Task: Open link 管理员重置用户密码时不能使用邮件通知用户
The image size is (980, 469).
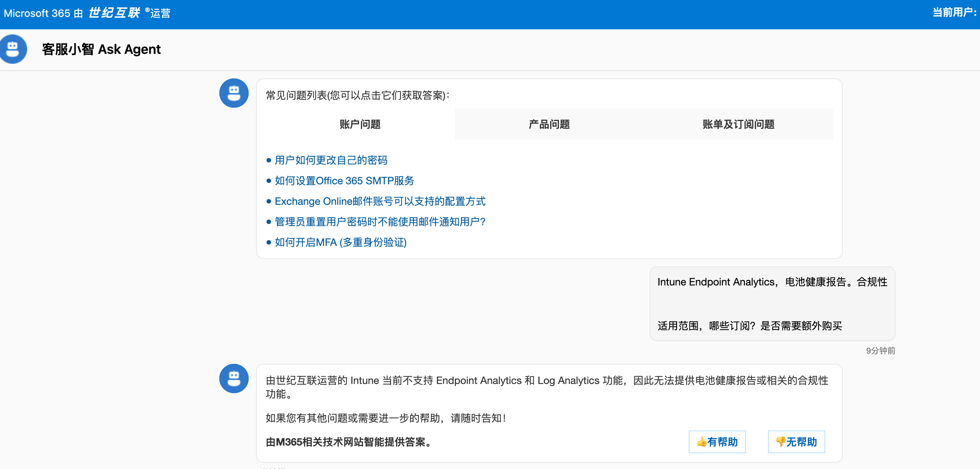Action: pos(380,222)
